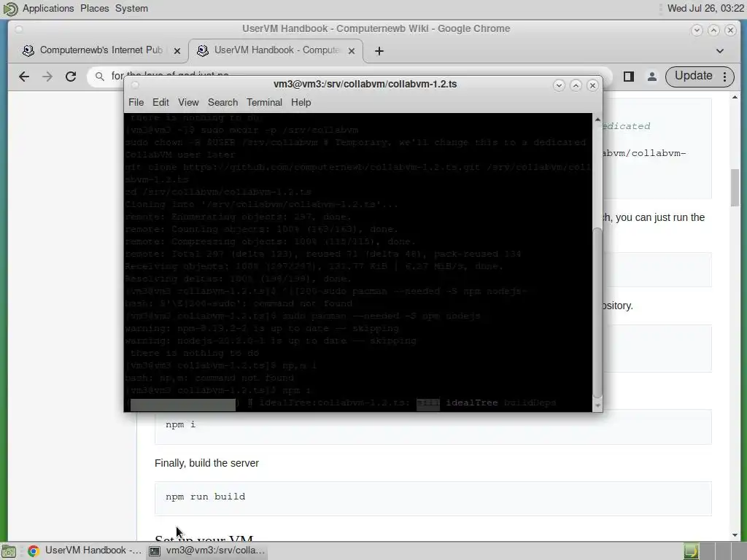Open the Chrome profile icon

(x=651, y=76)
